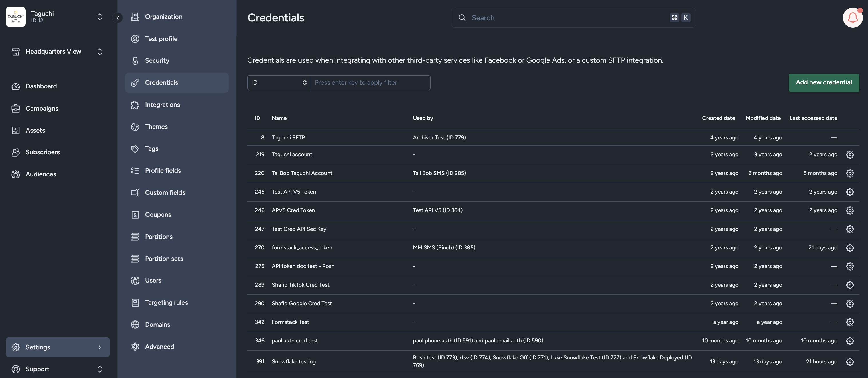
Task: Open the notifications bell
Action: [x=852, y=17]
